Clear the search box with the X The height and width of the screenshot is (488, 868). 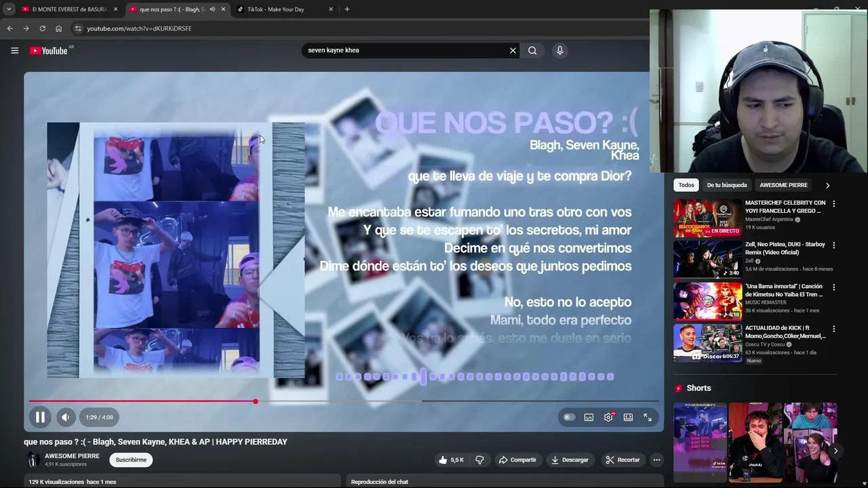tap(513, 50)
